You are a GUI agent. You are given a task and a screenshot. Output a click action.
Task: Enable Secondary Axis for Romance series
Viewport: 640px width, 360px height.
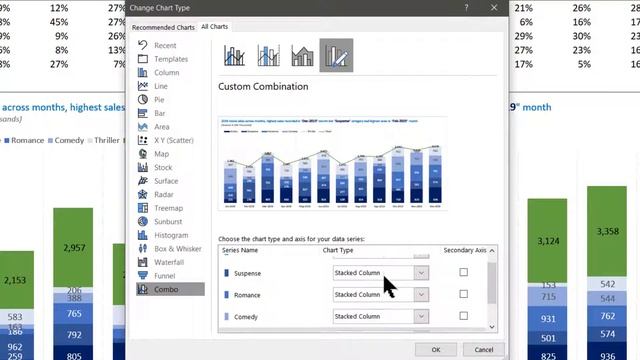(x=463, y=294)
